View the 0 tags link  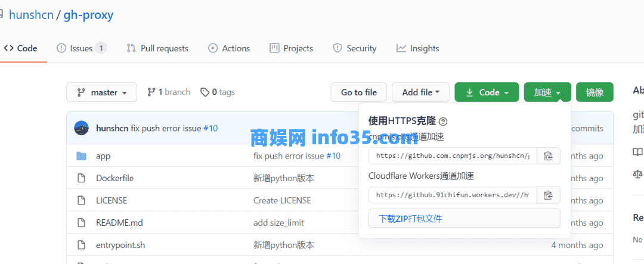coord(218,92)
